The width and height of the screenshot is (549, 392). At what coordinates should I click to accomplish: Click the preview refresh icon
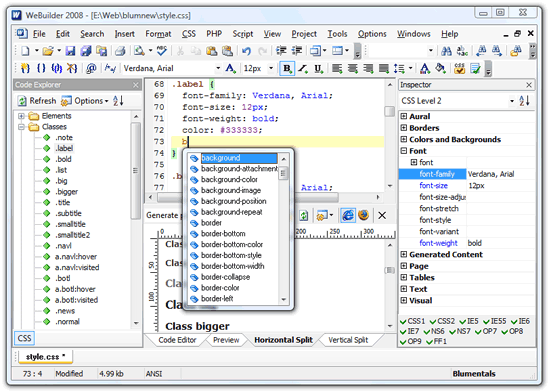pyautogui.click(x=304, y=215)
